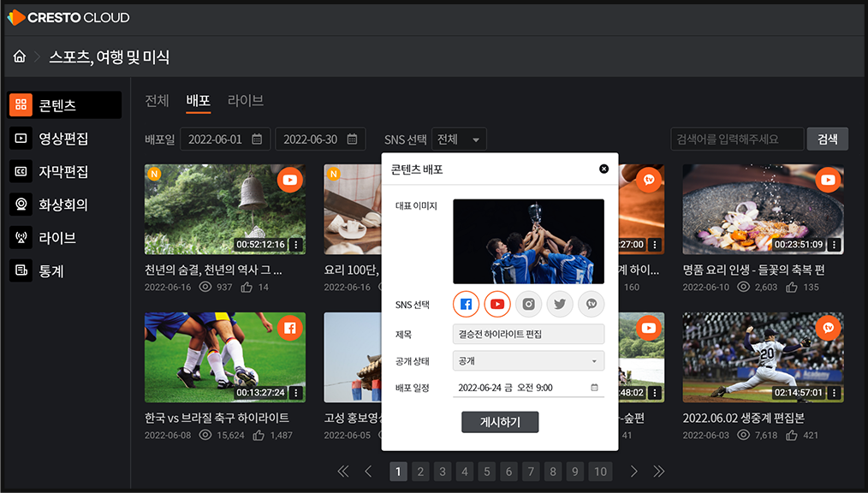Open calendar for start date 2022-06-01
The image size is (868, 493).
tap(257, 140)
